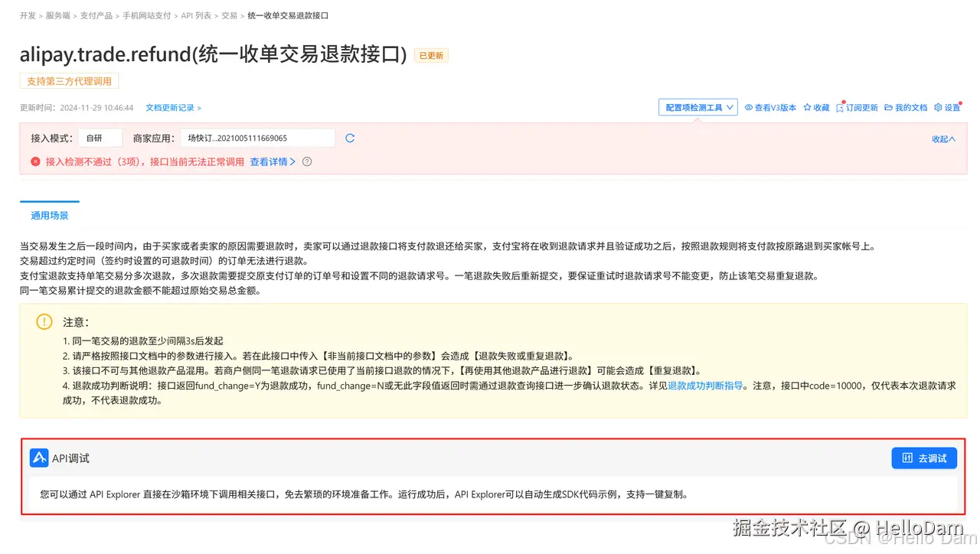Image resolution: width=980 pixels, height=554 pixels.
Task: Click the 收藏 star icon to favorite
Action: (805, 107)
